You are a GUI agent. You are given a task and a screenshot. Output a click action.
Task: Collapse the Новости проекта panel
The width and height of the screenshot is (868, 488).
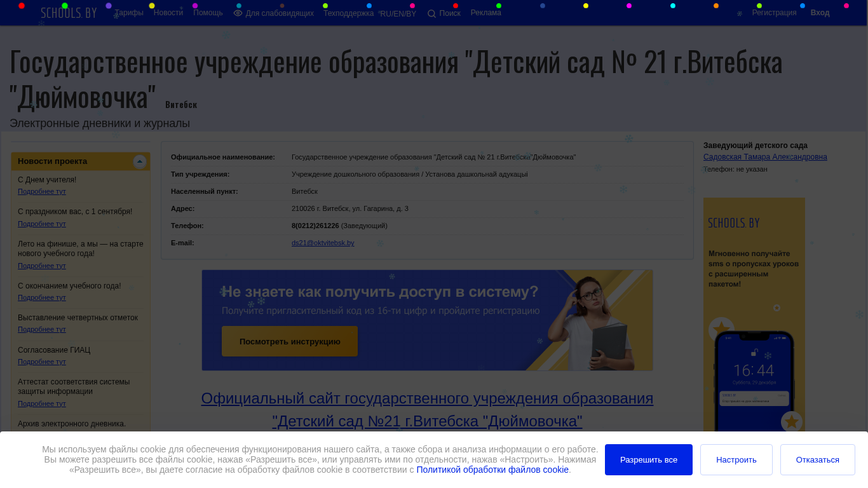140,162
